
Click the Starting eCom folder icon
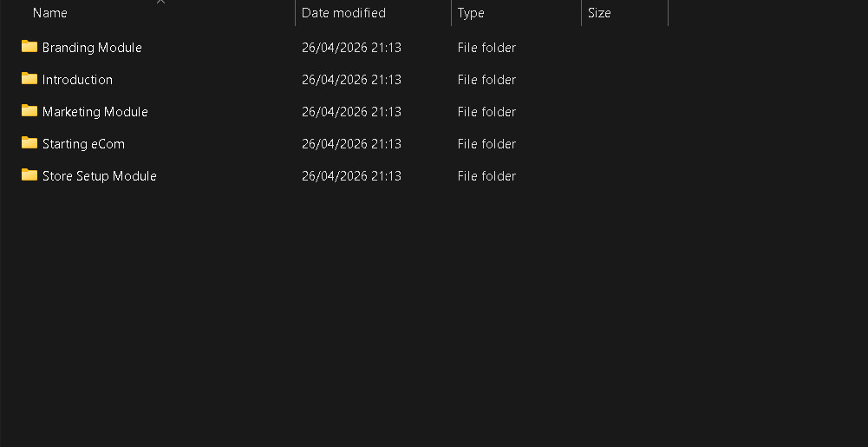(29, 143)
